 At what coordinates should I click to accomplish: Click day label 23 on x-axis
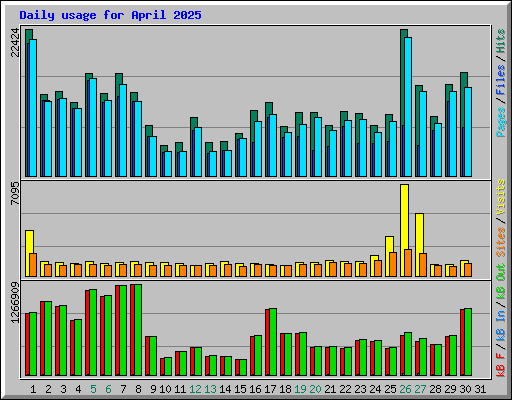coord(360,389)
